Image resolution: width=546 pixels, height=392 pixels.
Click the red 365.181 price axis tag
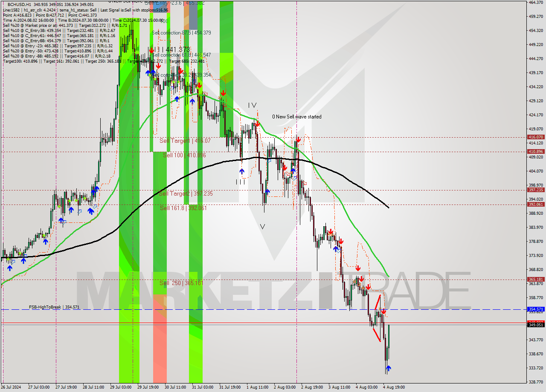[x=536, y=280]
